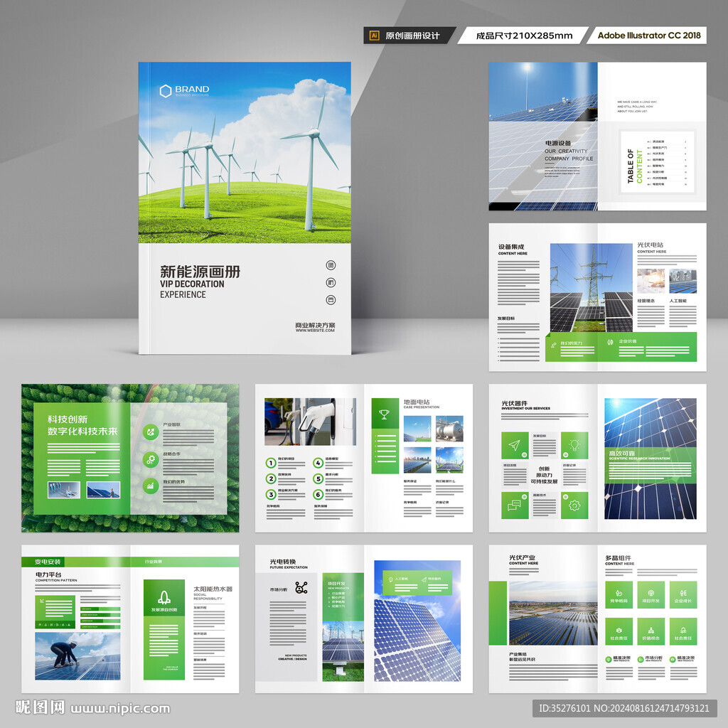Click the orange Ai Illustrator icon

pyautogui.click(x=374, y=36)
